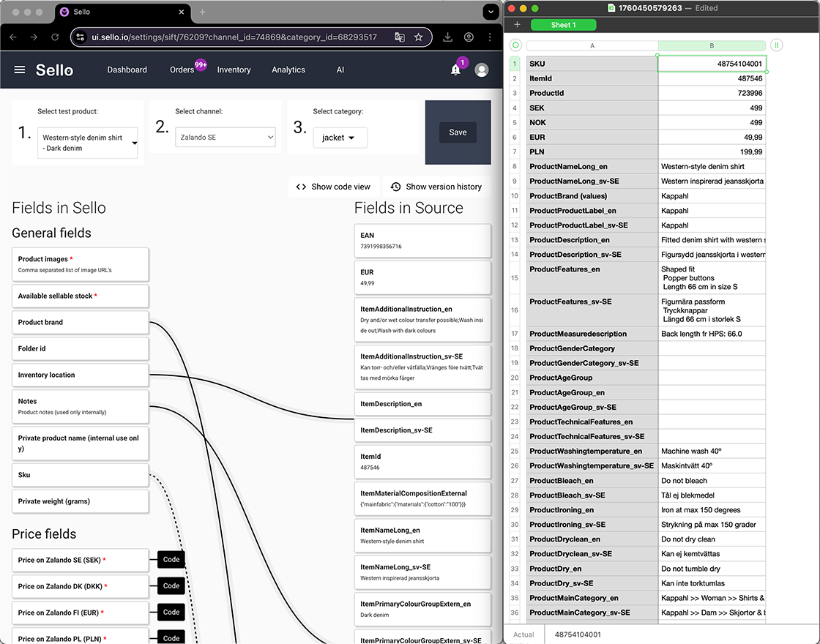Click the Save button
Image resolution: width=820 pixels, height=644 pixels.
458,132
